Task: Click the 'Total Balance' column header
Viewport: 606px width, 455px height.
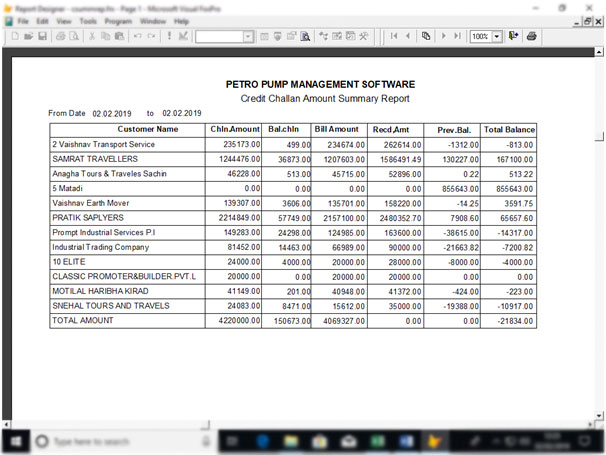Action: (x=509, y=130)
